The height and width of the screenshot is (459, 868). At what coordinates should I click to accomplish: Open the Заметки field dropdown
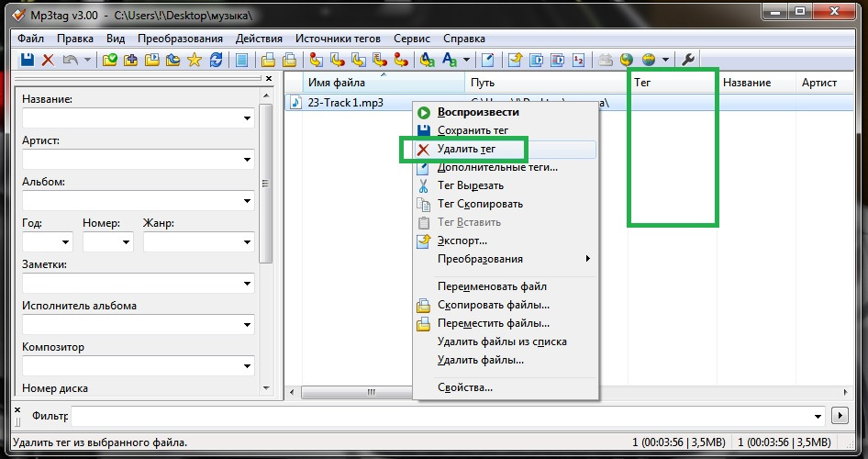point(247,284)
